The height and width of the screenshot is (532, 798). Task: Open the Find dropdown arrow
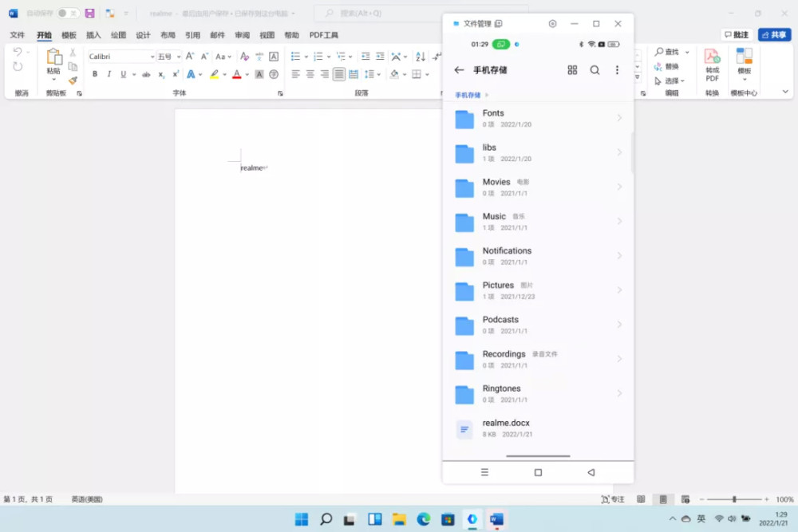[687, 53]
